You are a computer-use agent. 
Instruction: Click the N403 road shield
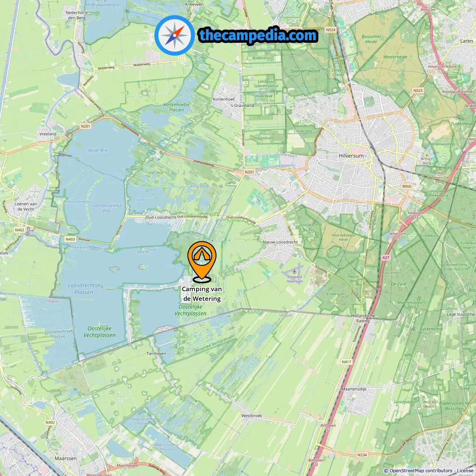70,239
